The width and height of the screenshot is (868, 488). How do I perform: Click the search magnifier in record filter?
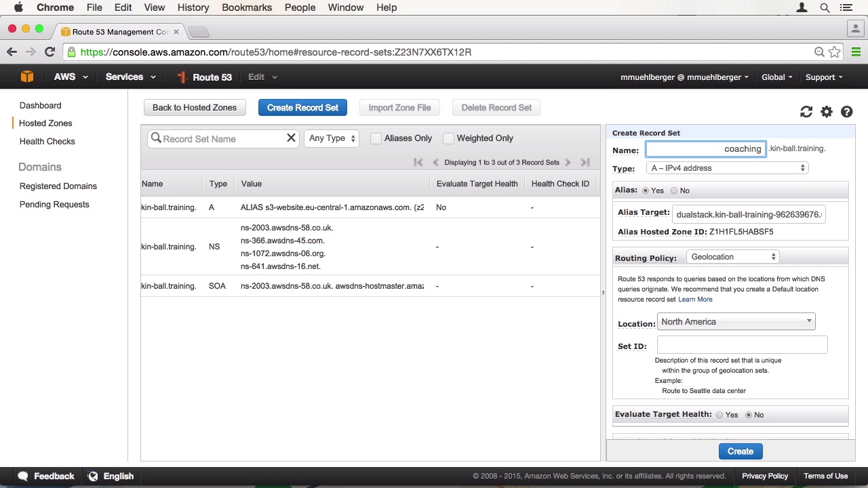[156, 138]
